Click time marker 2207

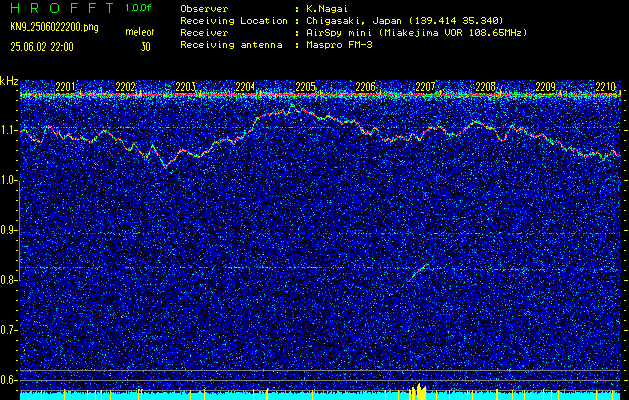[x=425, y=87]
